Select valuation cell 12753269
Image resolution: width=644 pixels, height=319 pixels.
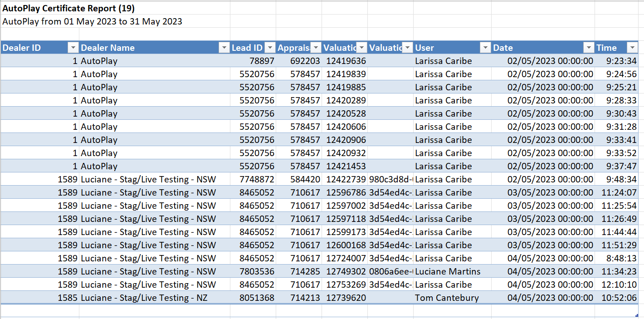pos(345,285)
